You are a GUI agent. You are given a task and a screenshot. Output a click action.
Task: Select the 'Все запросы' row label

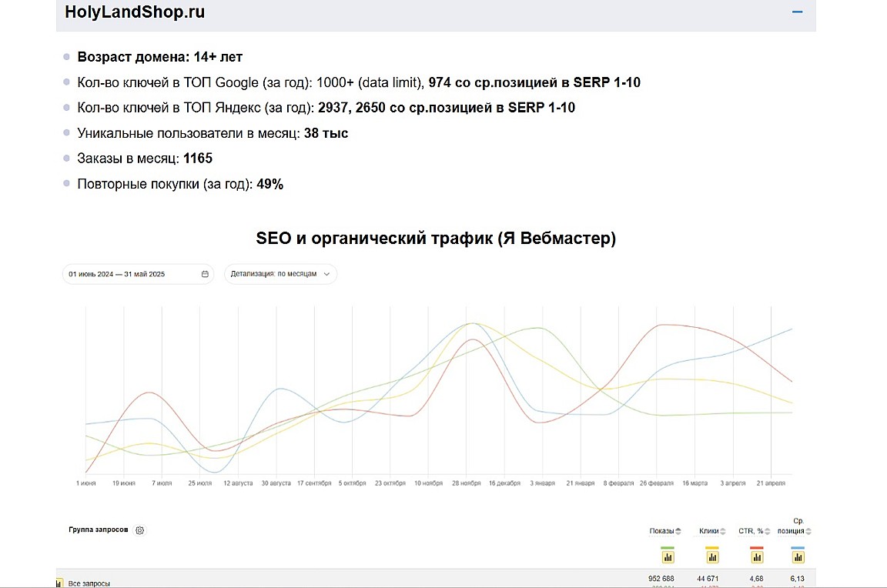point(89,583)
